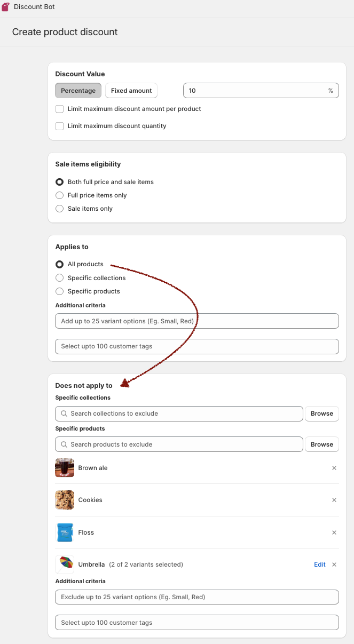The height and width of the screenshot is (644, 354).
Task: Check Limit maximum discount quantity
Action: (x=60, y=126)
